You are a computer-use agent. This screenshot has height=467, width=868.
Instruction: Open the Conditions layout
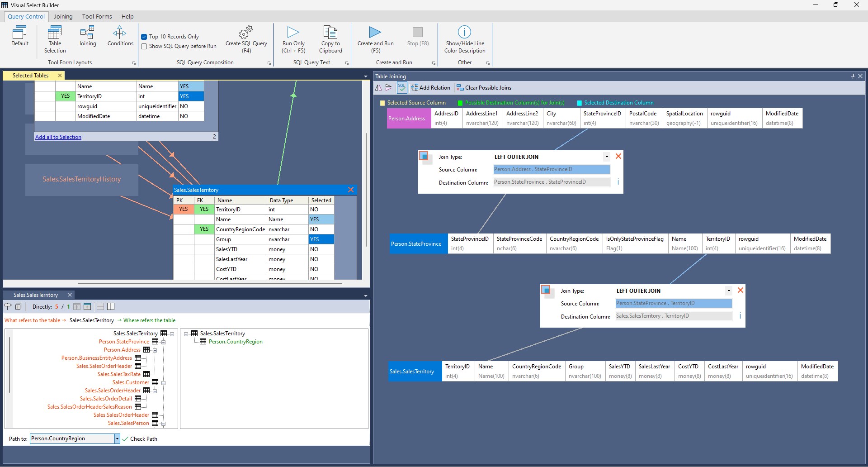click(120, 36)
